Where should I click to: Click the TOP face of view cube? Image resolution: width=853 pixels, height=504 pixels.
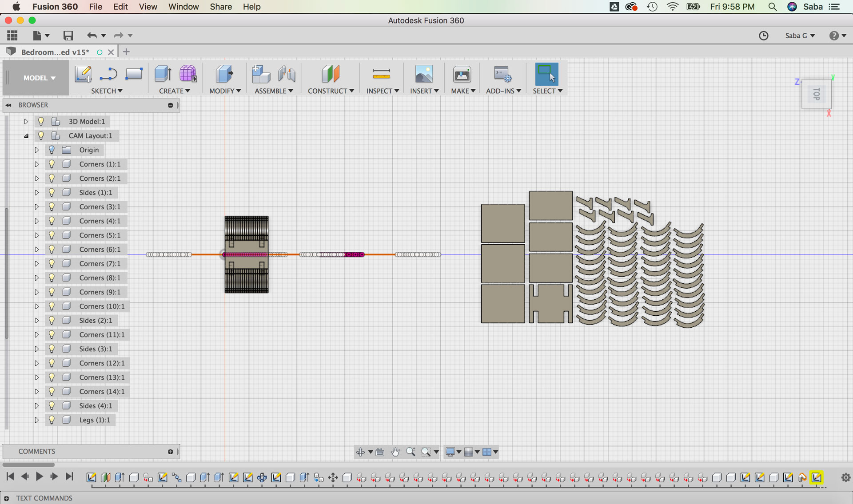pos(817,94)
